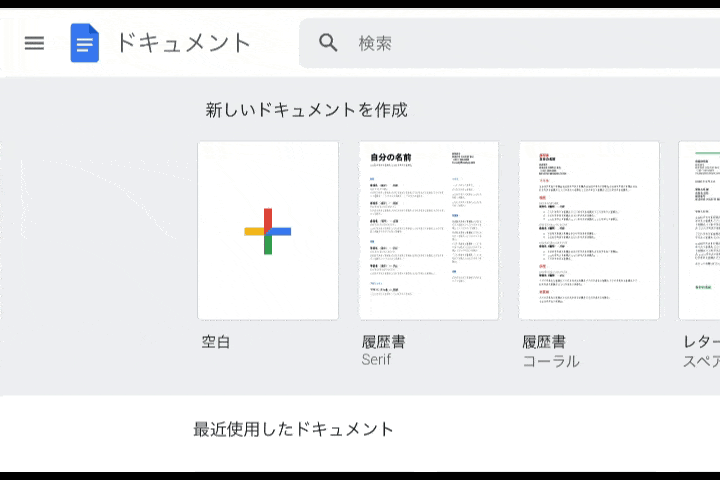The height and width of the screenshot is (480, 720).
Task: Open the partially visible レター template thumbnail
Action: coord(700,230)
